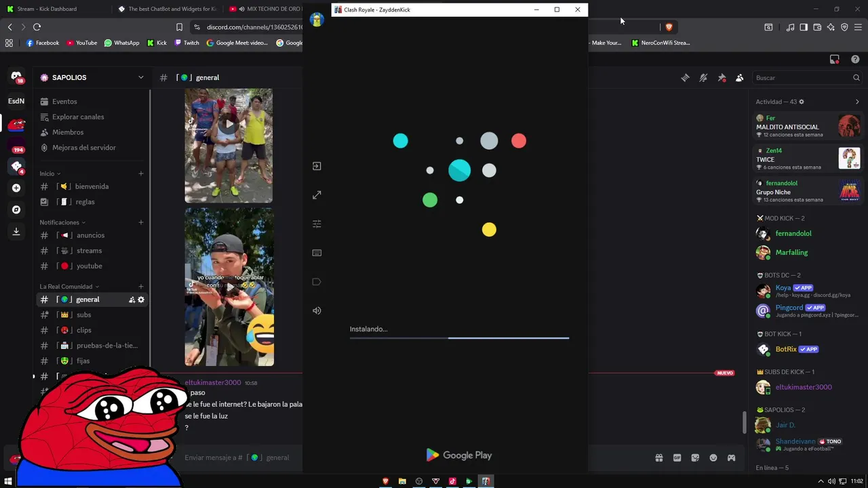Image resolution: width=868 pixels, height=488 pixels.
Task: Open the Brave main hamburger menu
Action: (859, 27)
